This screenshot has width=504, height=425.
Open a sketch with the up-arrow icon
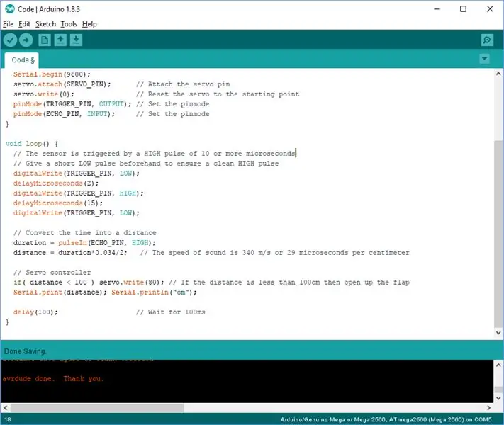pyautogui.click(x=60, y=40)
